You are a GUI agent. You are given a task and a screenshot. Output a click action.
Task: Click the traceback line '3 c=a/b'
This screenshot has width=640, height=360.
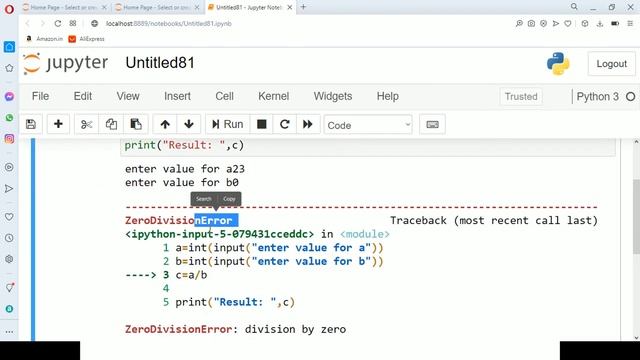[x=185, y=275]
